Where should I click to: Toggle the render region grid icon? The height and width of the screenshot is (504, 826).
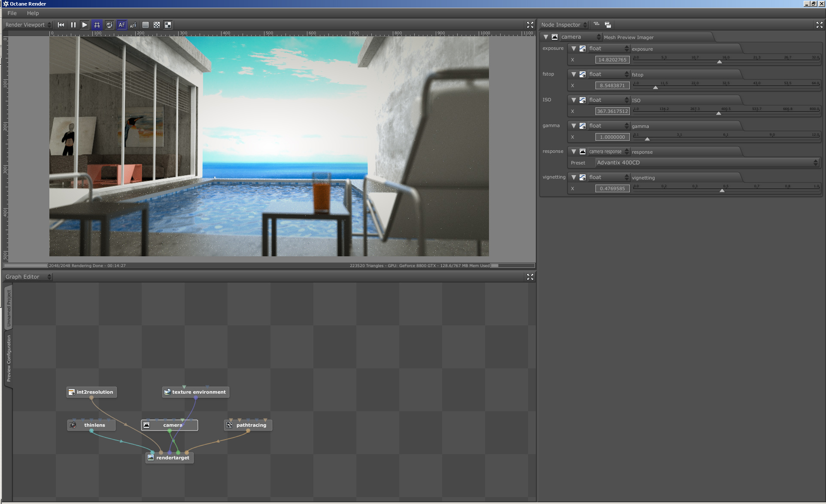pyautogui.click(x=97, y=25)
